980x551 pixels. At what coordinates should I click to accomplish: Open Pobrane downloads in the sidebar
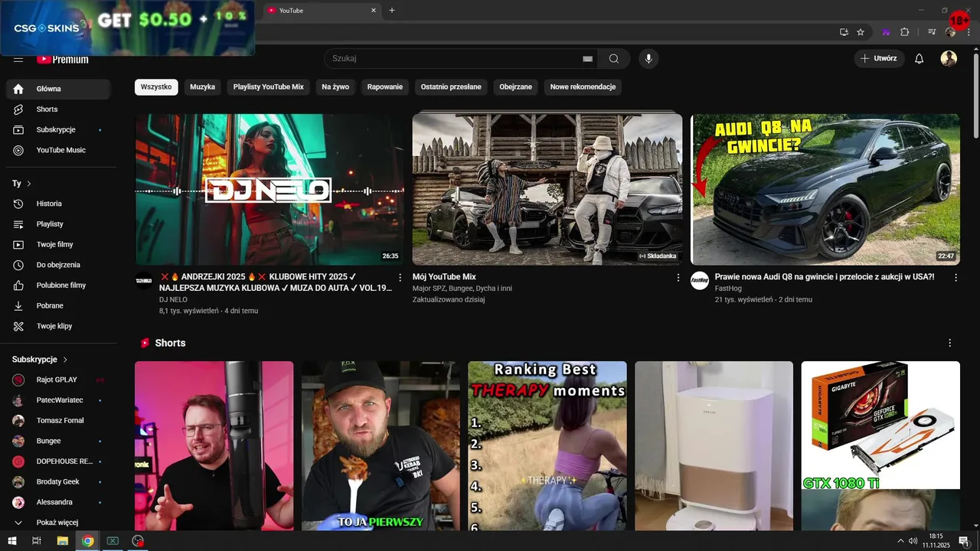tap(58, 305)
